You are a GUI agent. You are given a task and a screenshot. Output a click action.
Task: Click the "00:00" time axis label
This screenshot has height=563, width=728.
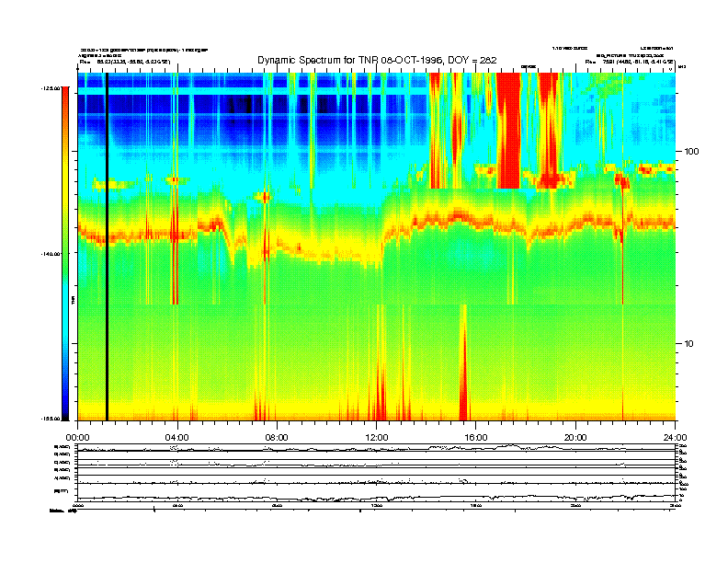click(77, 438)
